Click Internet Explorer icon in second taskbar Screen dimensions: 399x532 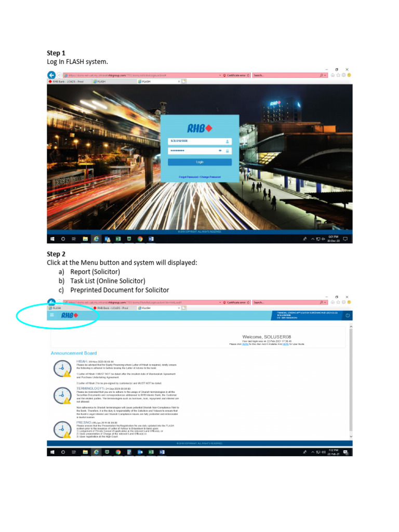point(96,453)
